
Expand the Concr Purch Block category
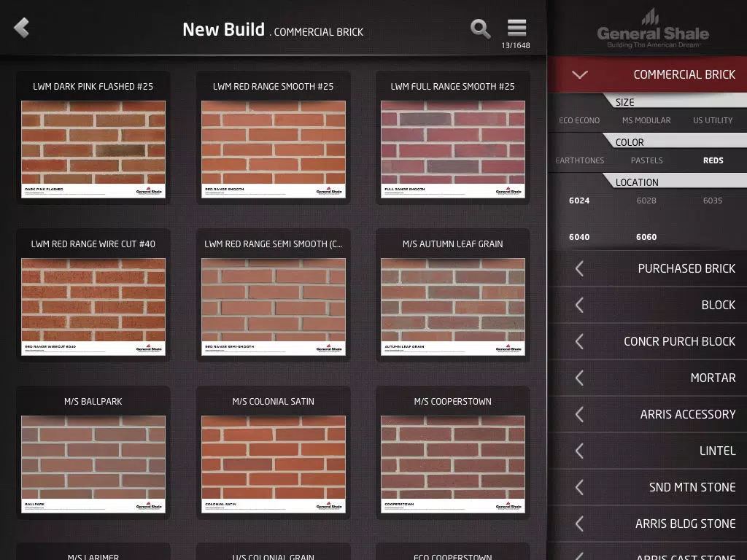648,341
